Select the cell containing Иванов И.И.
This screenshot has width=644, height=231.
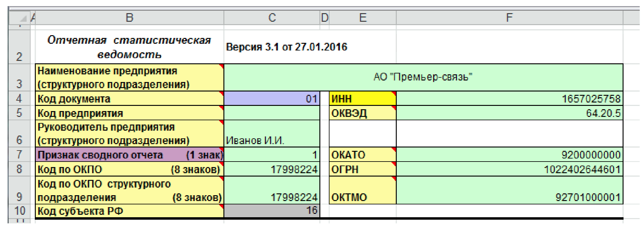tap(272, 134)
